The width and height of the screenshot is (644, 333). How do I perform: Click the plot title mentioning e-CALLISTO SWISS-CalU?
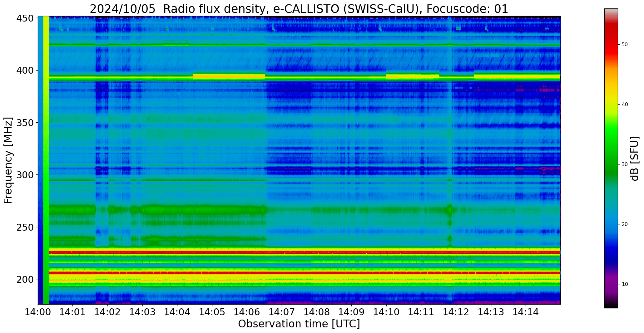point(299,9)
